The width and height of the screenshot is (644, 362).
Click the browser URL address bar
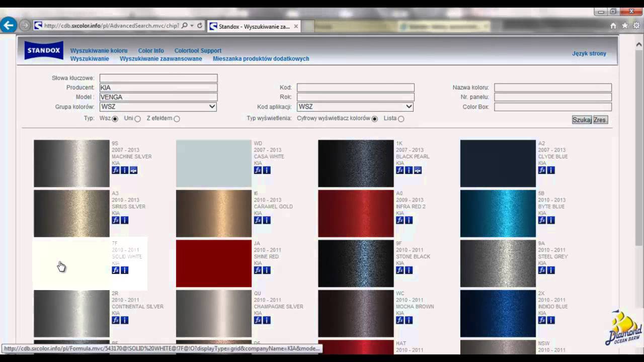(x=111, y=26)
